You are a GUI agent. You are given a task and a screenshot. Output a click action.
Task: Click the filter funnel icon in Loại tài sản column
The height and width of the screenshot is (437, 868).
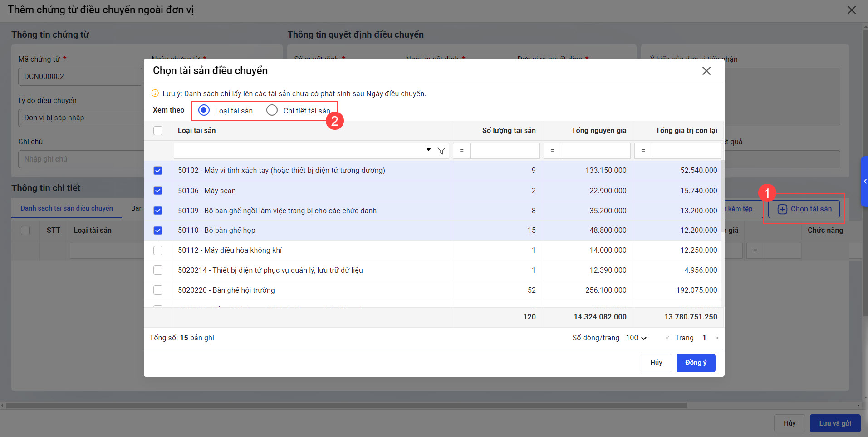(441, 151)
